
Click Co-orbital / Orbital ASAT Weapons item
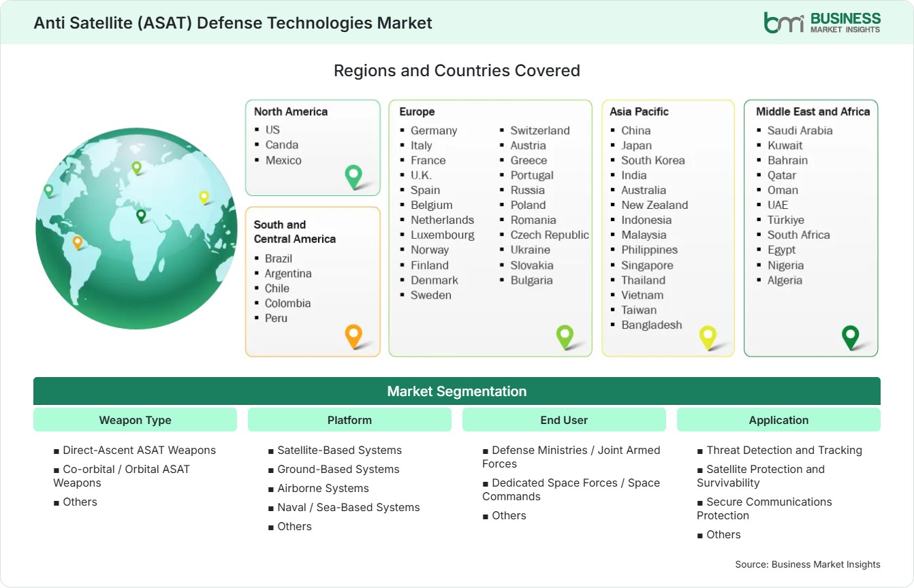point(121,476)
